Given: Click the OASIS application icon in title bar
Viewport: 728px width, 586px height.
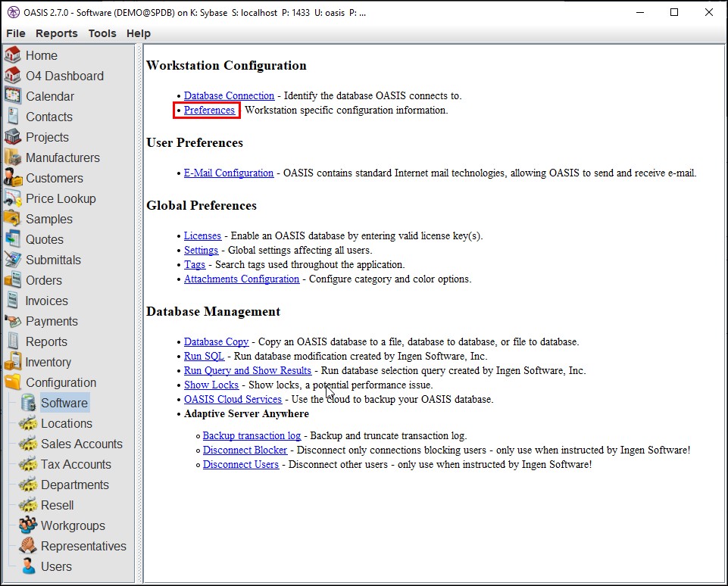Looking at the screenshot, I should pyautogui.click(x=14, y=13).
